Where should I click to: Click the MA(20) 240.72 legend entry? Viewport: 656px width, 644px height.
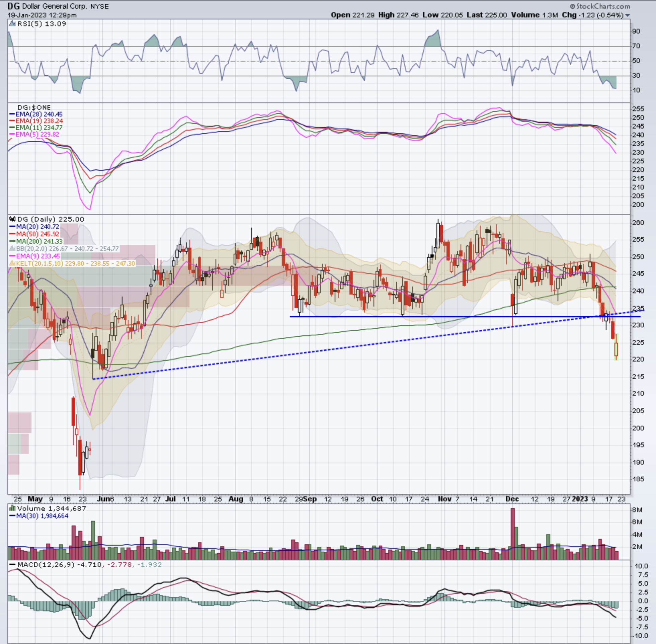point(34,227)
